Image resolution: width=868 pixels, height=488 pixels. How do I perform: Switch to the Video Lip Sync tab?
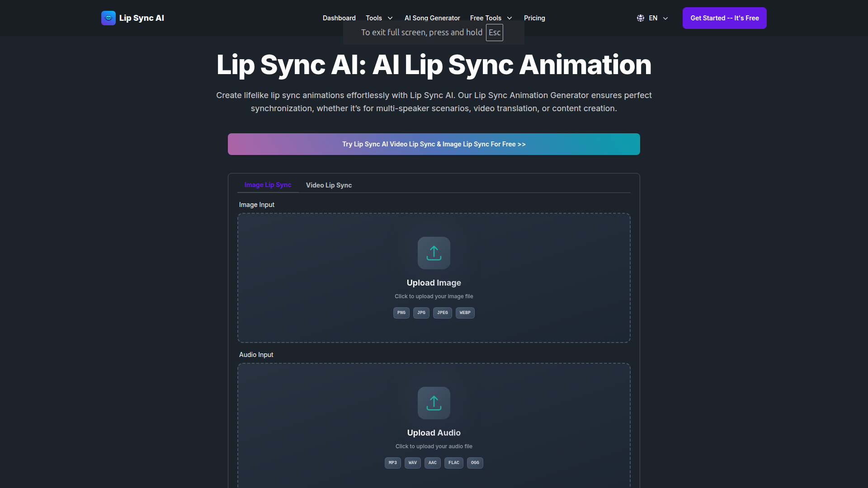(x=329, y=185)
